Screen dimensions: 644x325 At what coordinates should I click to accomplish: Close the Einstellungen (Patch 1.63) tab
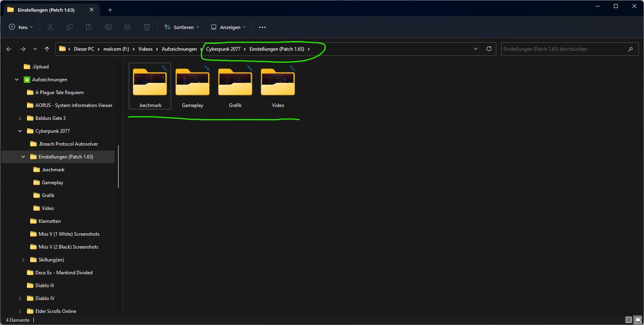[x=91, y=10]
